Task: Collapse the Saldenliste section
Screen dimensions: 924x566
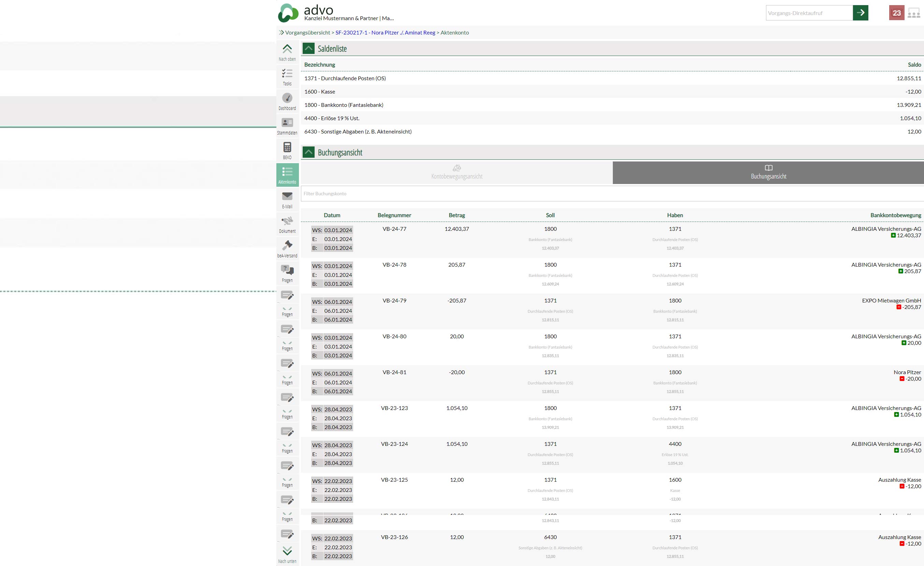Action: (308, 48)
